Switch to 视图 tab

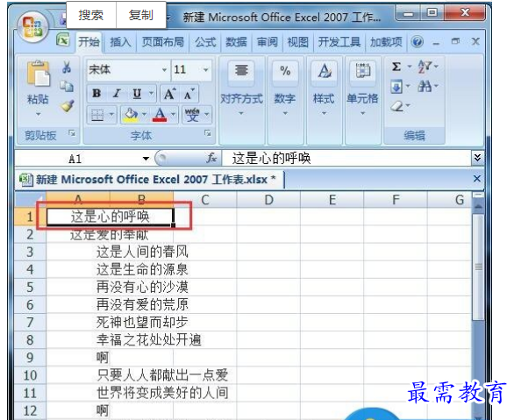(297, 42)
